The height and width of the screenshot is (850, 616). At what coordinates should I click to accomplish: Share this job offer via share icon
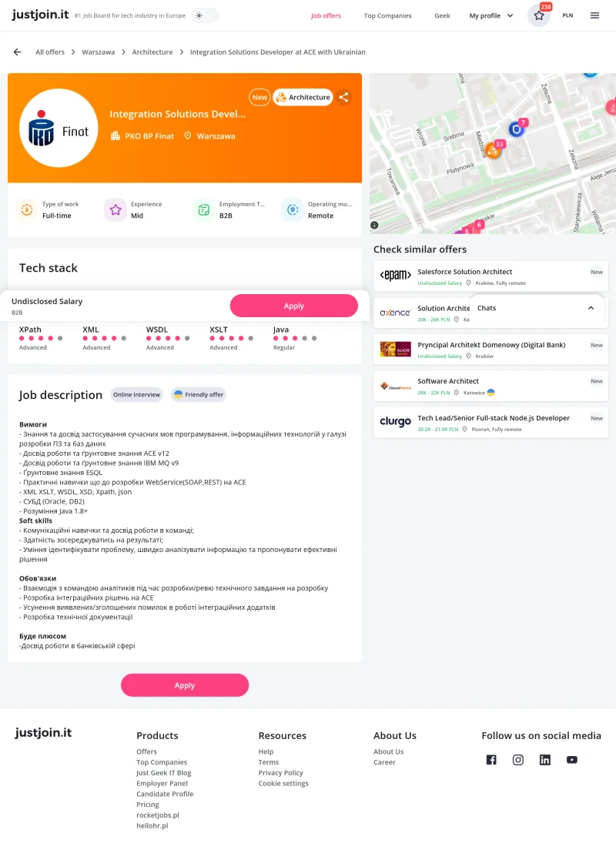coord(343,98)
